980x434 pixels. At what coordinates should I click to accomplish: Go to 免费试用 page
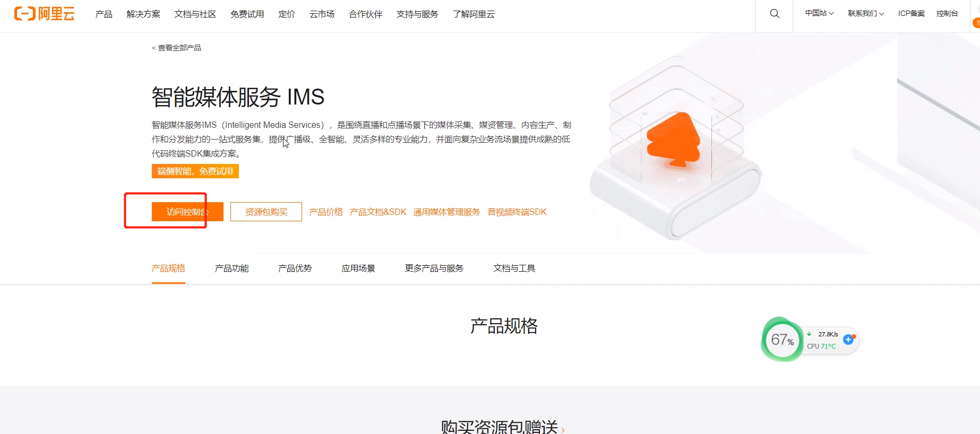247,14
